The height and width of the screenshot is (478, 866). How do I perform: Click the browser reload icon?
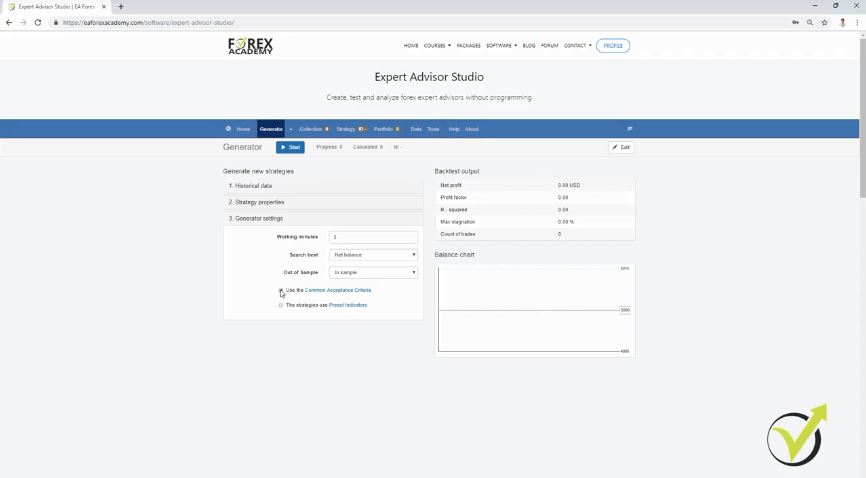pyautogui.click(x=38, y=22)
